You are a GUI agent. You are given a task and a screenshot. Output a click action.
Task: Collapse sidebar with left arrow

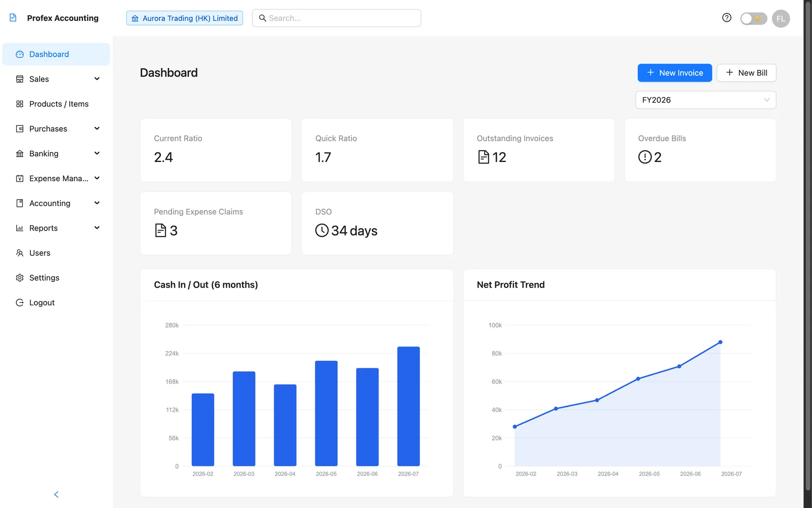(x=56, y=494)
